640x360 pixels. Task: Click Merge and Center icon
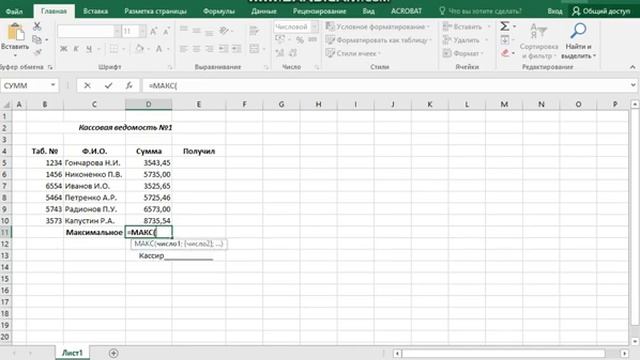pyautogui.click(x=254, y=49)
